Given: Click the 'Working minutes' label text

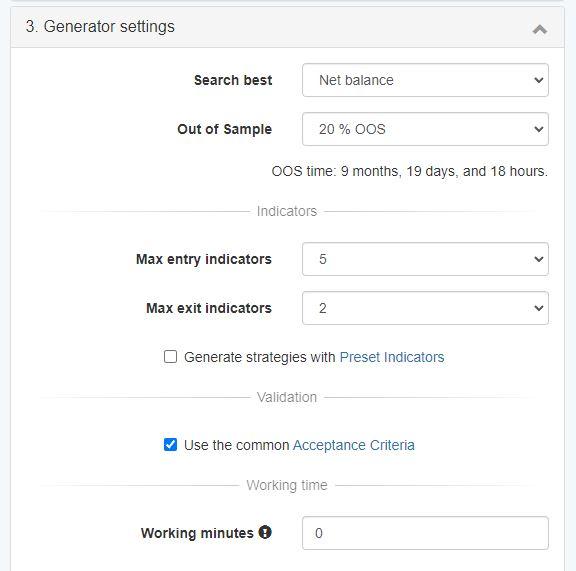Looking at the screenshot, I should 197,533.
